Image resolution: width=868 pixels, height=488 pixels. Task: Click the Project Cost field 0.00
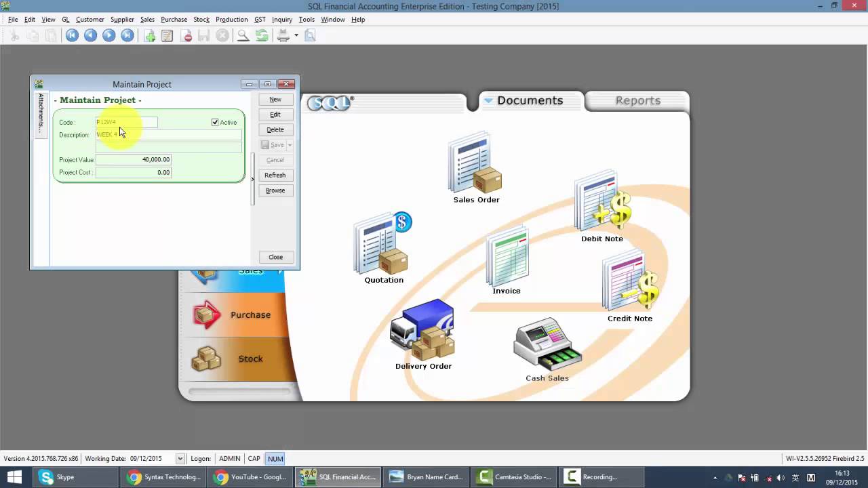134,173
